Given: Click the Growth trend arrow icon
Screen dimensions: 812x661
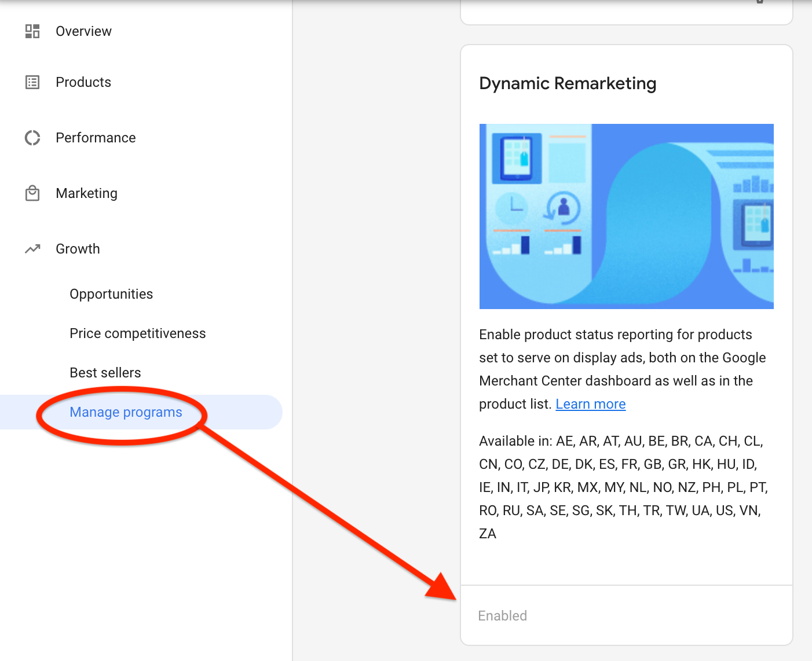Looking at the screenshot, I should pos(32,249).
